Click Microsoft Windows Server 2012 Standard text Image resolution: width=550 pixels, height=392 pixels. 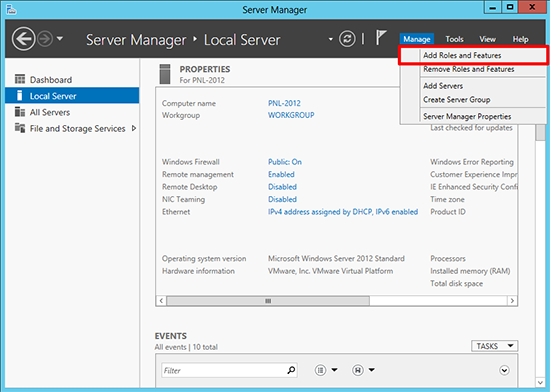[x=336, y=259]
